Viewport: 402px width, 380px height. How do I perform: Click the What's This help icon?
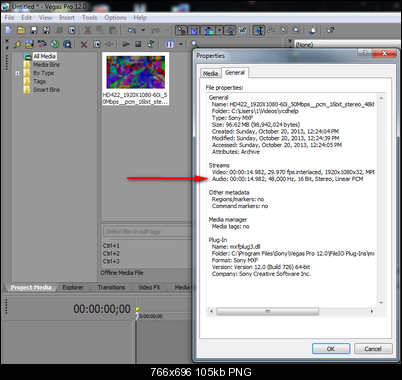click(x=330, y=30)
